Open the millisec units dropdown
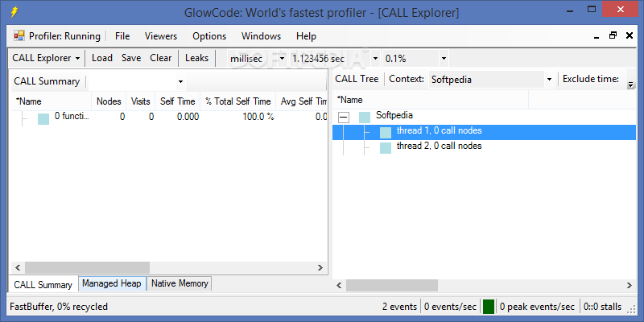Viewport: 644px width, 322px height. pyautogui.click(x=282, y=59)
